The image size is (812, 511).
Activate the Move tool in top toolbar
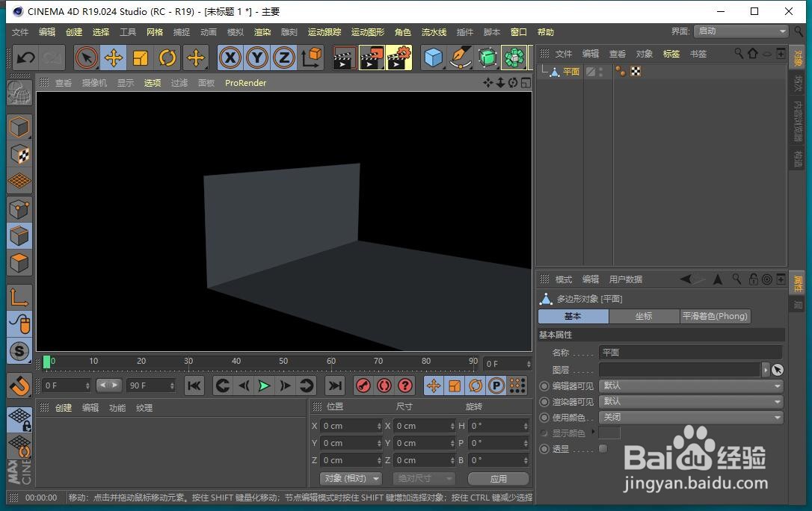point(114,58)
